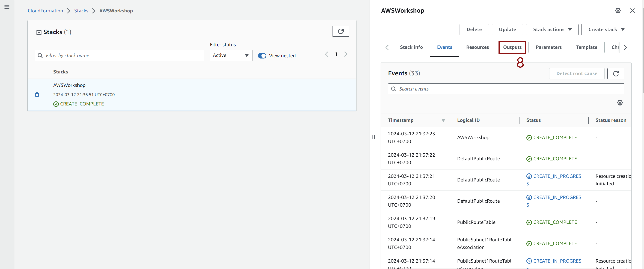Switch to the Template tab

pos(586,47)
